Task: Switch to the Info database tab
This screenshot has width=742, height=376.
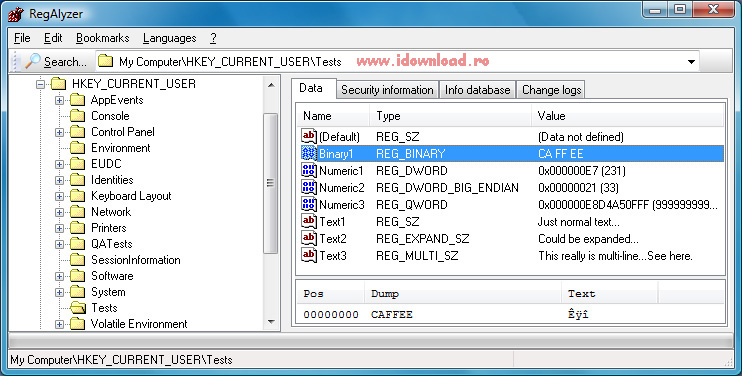Action: tap(477, 90)
